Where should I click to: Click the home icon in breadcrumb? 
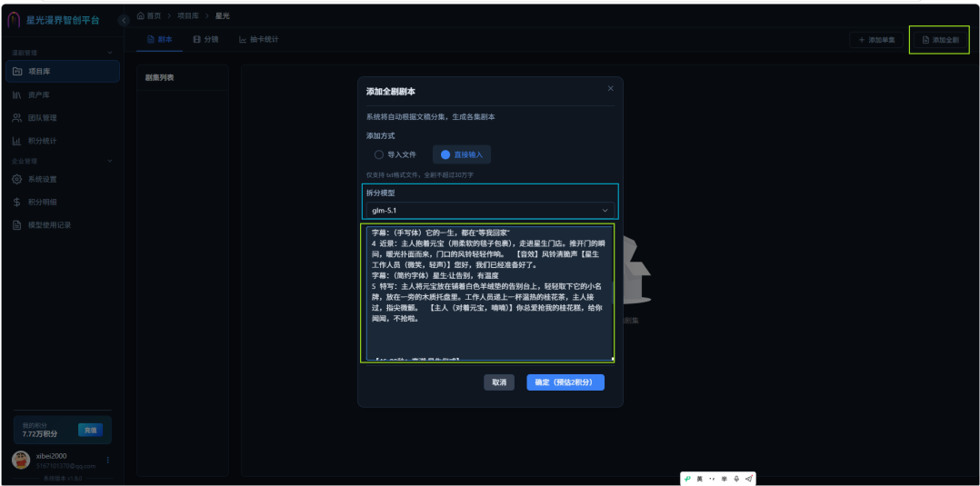[x=141, y=15]
